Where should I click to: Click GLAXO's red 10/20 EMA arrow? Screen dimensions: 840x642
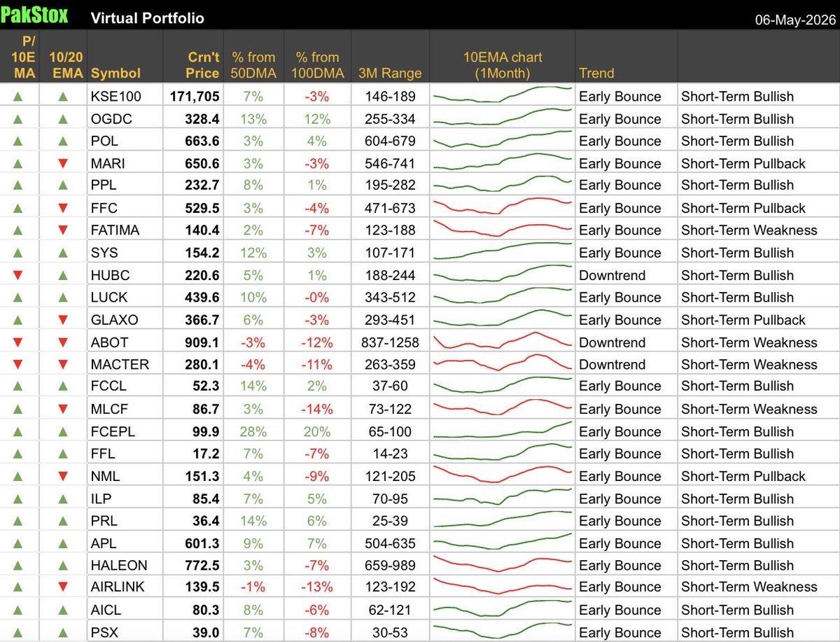(62, 320)
